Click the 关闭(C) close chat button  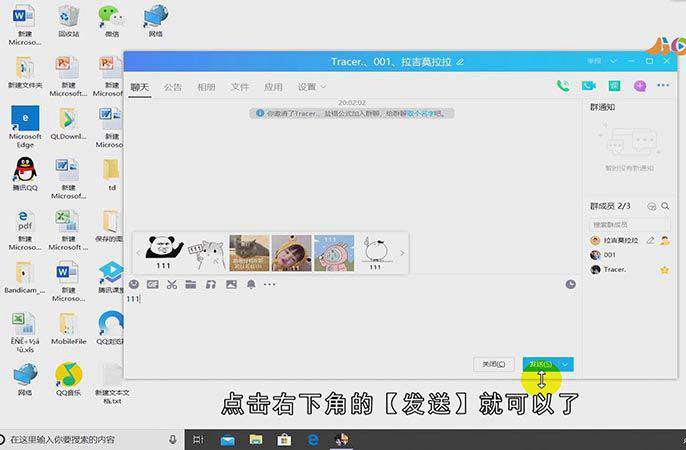494,364
